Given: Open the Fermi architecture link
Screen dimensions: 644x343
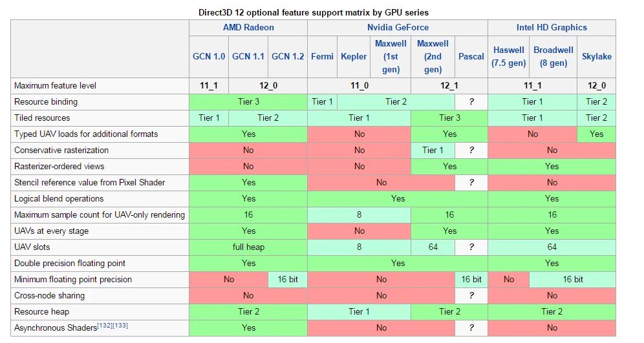Looking at the screenshot, I should click(x=322, y=57).
